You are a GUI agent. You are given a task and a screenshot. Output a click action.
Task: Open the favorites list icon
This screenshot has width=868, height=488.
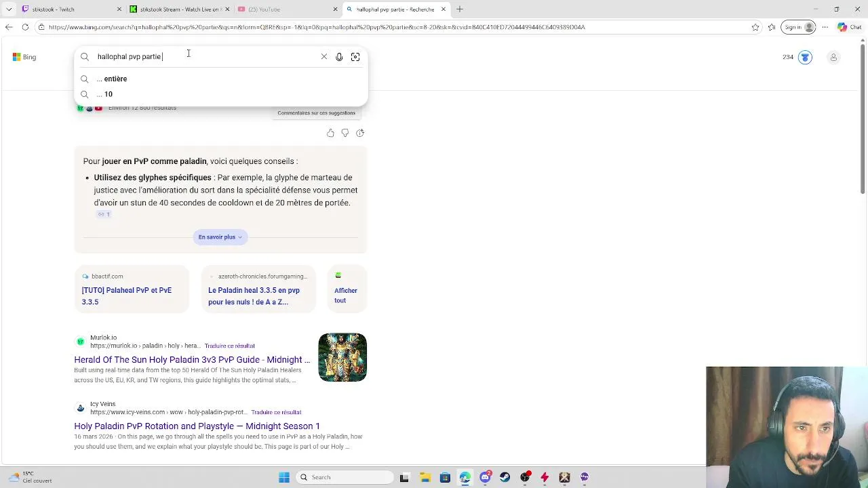(772, 27)
